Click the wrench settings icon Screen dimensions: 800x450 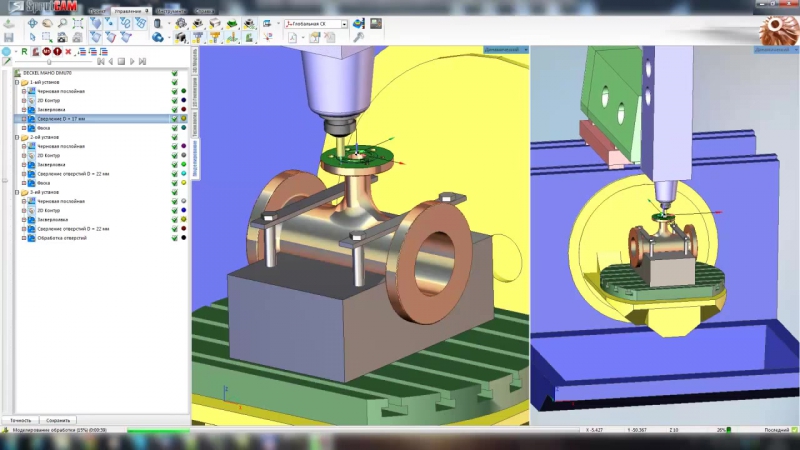(x=359, y=37)
